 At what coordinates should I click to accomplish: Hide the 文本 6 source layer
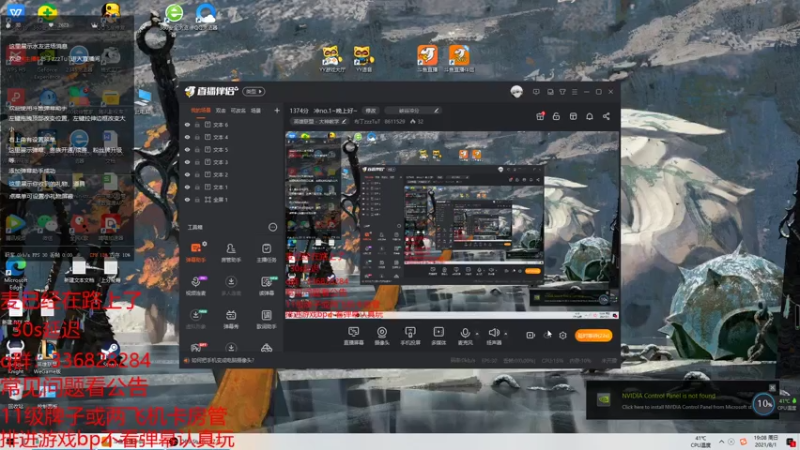[x=187, y=124]
